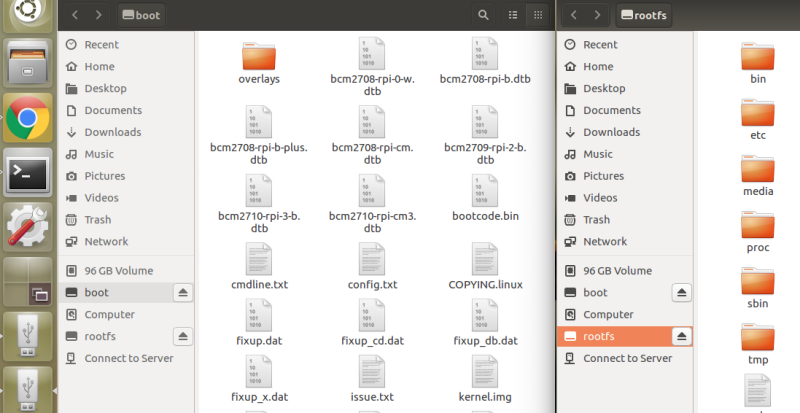The height and width of the screenshot is (413, 800).
Task: Click the rootfs path bar button
Action: [644, 15]
